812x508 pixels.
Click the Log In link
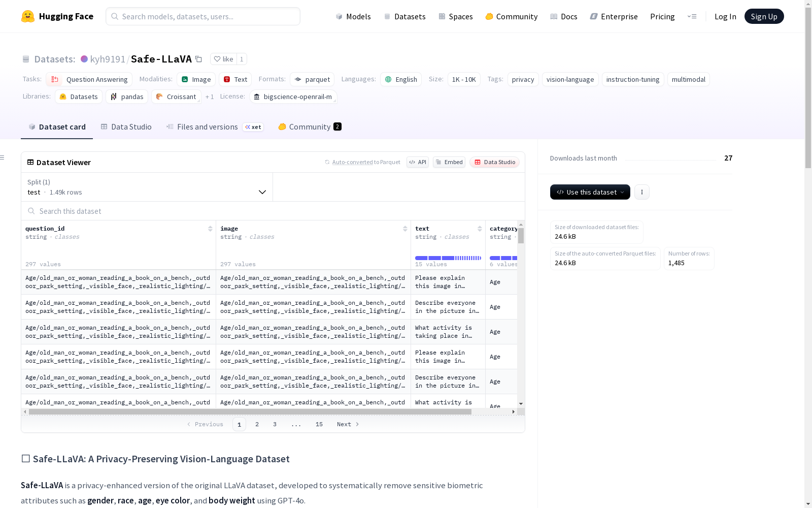tap(725, 16)
